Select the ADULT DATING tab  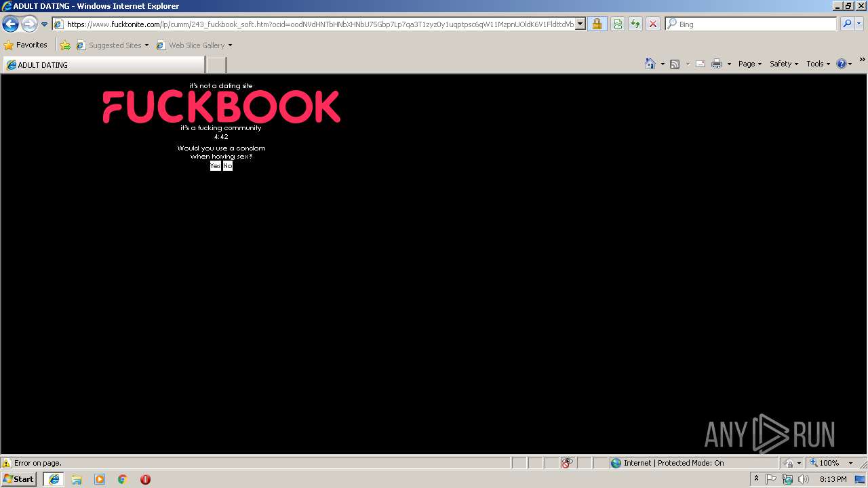104,65
